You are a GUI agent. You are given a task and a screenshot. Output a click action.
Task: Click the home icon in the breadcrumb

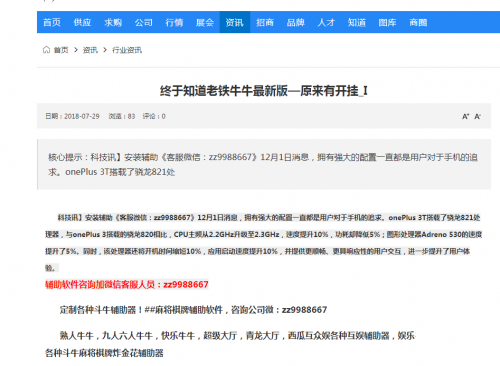click(x=46, y=50)
